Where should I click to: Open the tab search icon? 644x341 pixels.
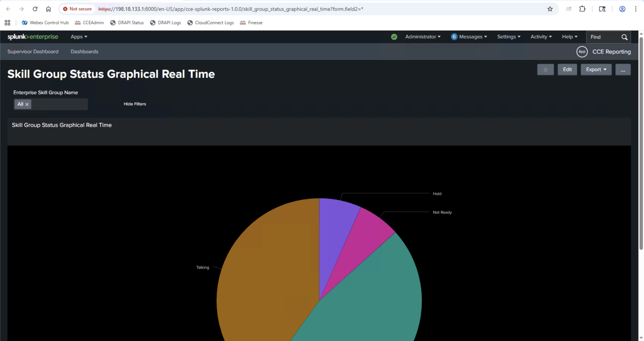tap(602, 9)
